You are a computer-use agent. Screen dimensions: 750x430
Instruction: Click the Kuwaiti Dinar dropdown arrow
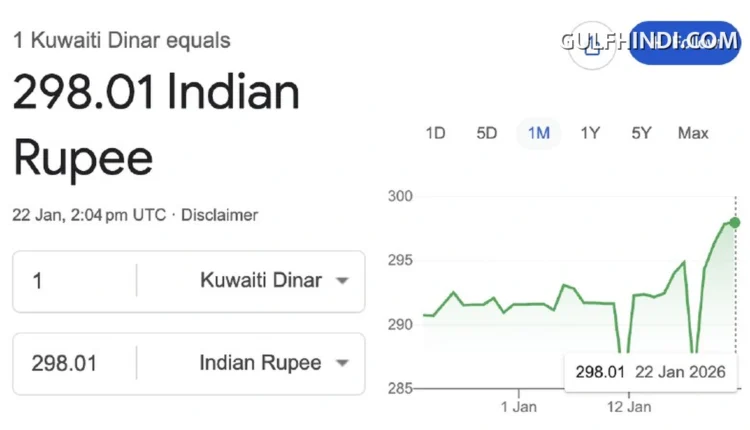coord(342,281)
